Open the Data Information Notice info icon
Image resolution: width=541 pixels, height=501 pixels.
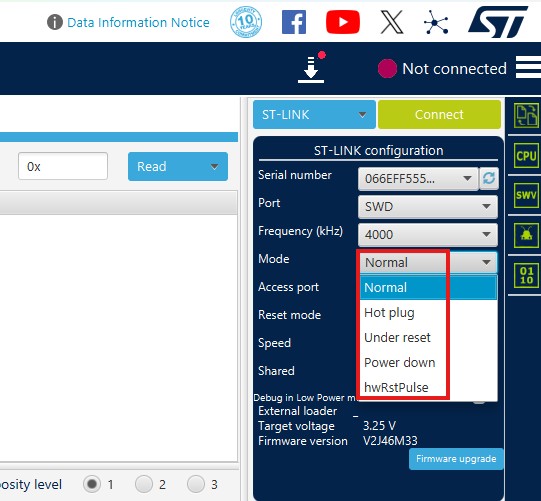tap(55, 22)
